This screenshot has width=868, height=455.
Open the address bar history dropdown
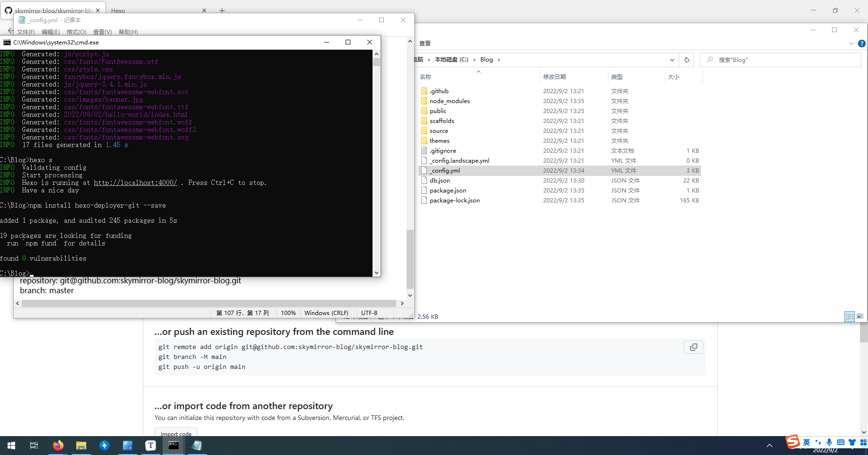click(x=672, y=60)
